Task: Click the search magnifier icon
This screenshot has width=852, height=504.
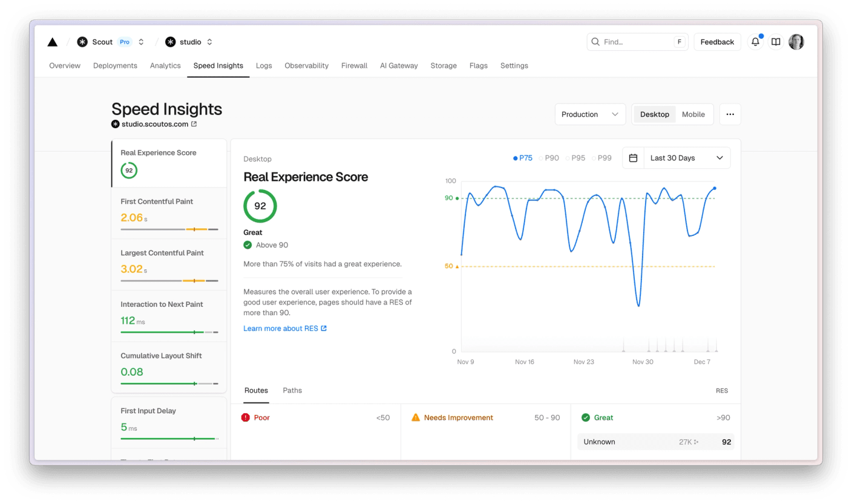Action: pos(595,42)
